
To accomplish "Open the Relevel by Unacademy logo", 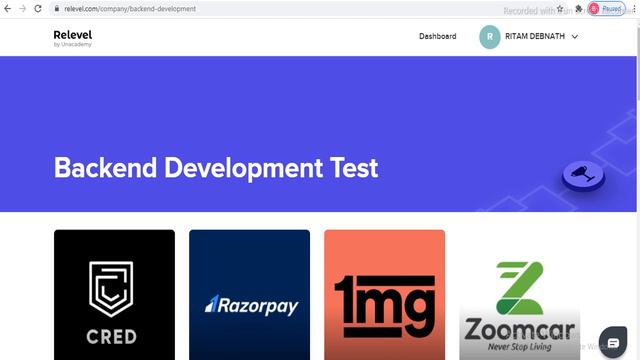I will pyautogui.click(x=73, y=38).
